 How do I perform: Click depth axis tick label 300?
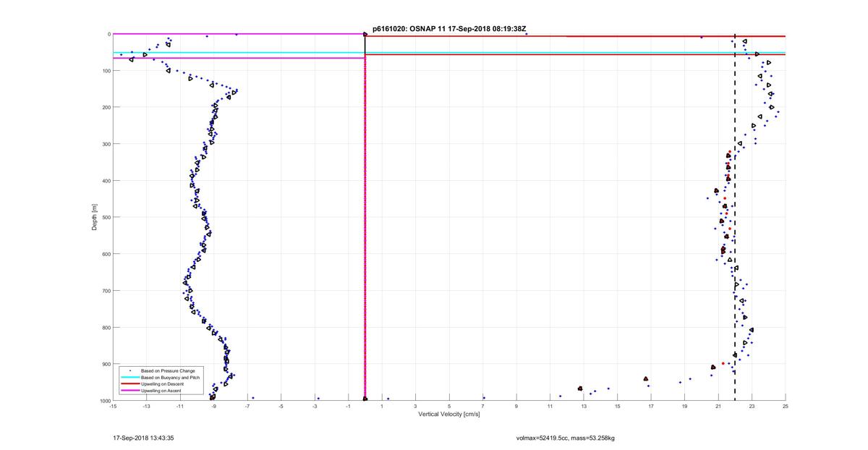click(106, 144)
